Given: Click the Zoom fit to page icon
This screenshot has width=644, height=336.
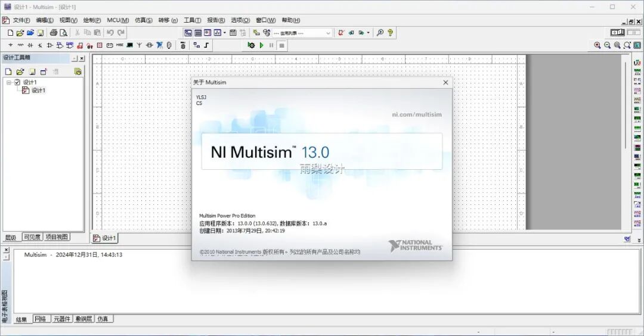Looking at the screenshot, I should click(627, 45).
